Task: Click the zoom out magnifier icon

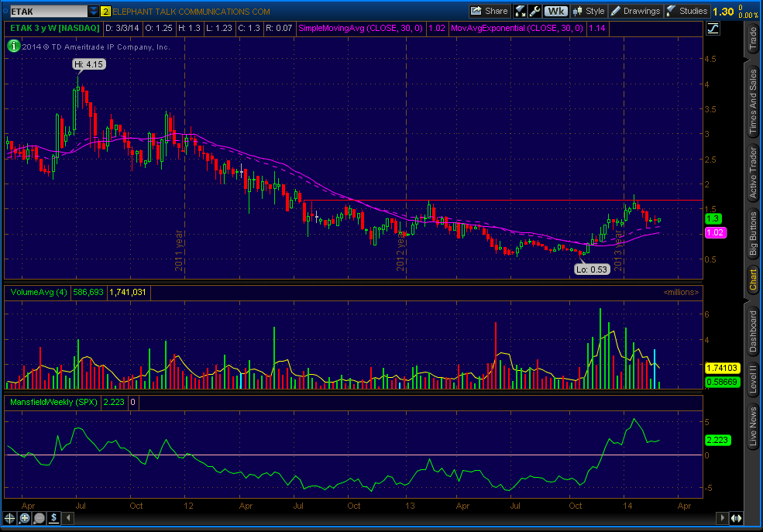Action: pos(40,517)
